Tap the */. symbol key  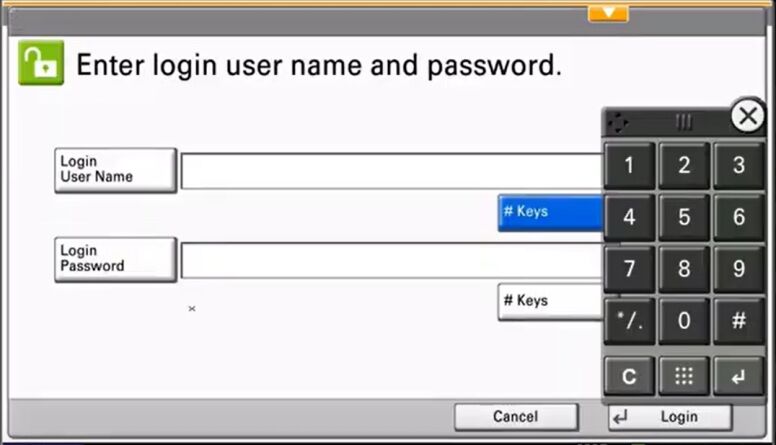tap(629, 321)
